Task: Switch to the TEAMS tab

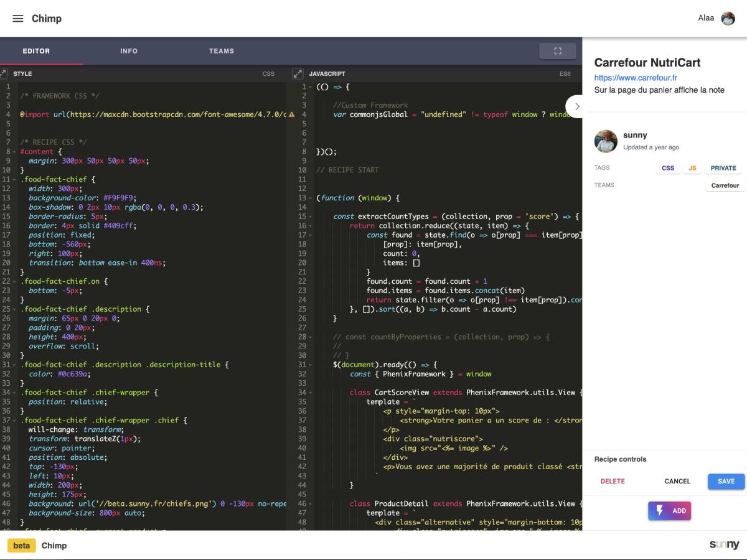Action: 222,51
